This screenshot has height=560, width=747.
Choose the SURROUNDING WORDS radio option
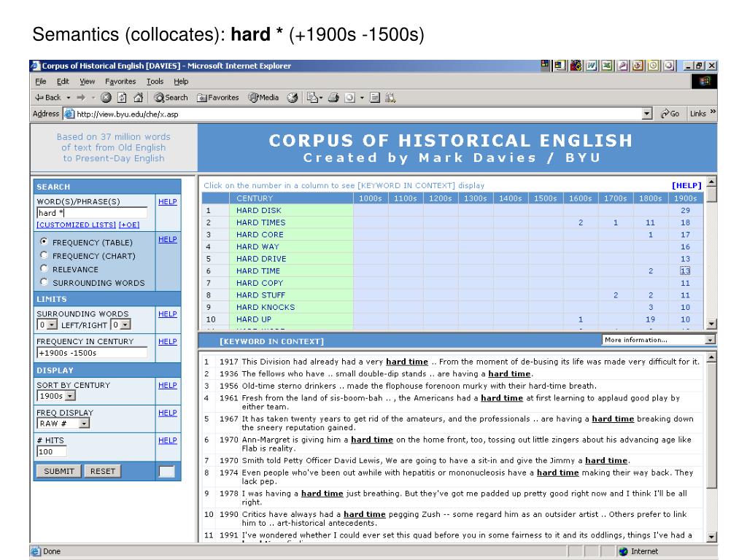[44, 282]
